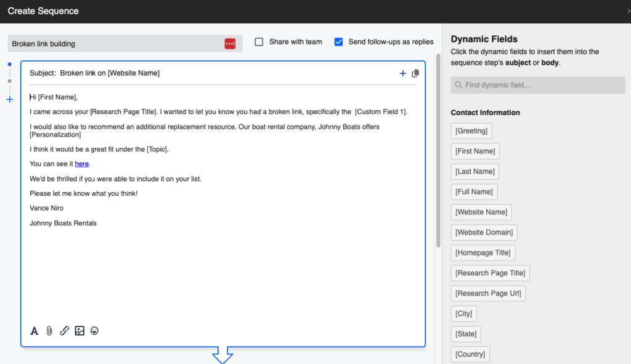Screen dimensions: 631x364
Task: Open options for the sequence name
Action: [230, 43]
